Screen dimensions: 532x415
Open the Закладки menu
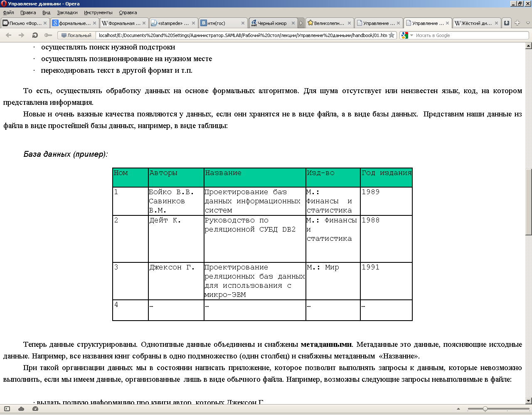click(67, 12)
